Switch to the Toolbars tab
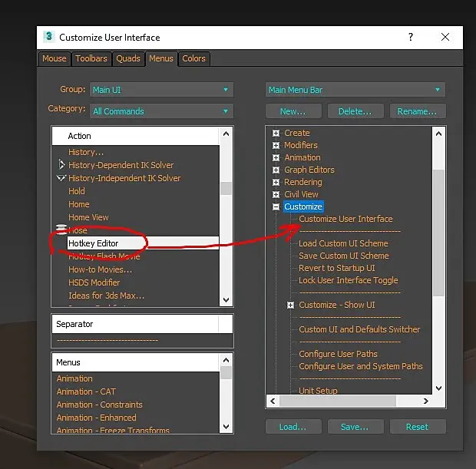 tap(91, 58)
